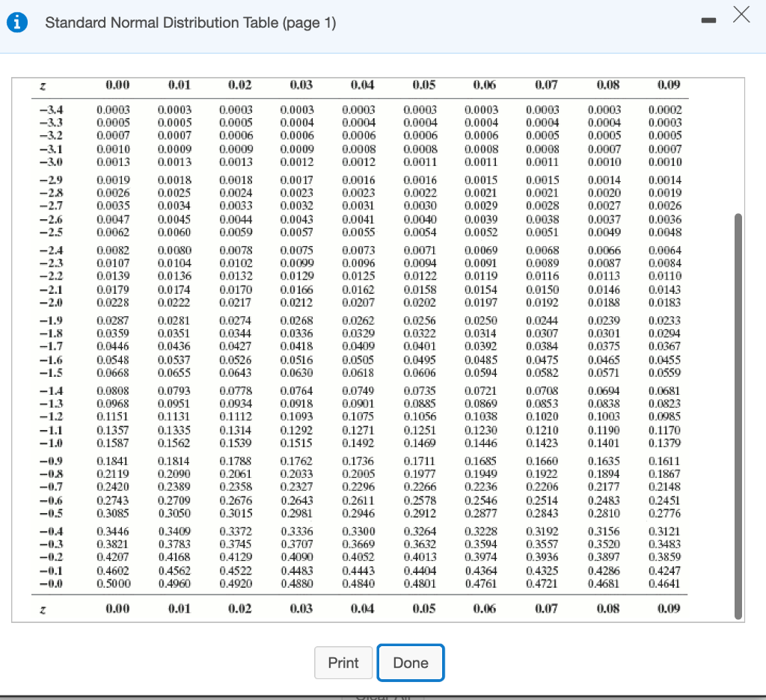Select the 0.00 column header
The height and width of the screenshot is (700, 766).
pos(115,85)
